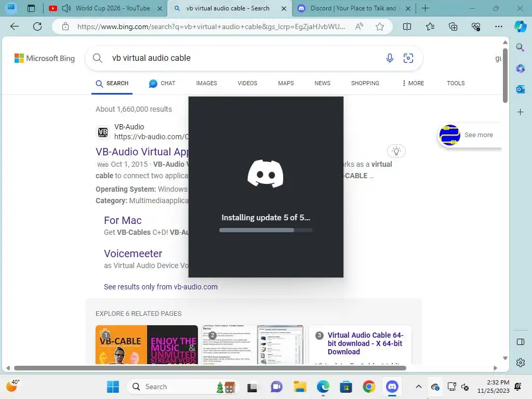Click the Microsoft Bing logo
532x399 pixels.
[x=45, y=58]
